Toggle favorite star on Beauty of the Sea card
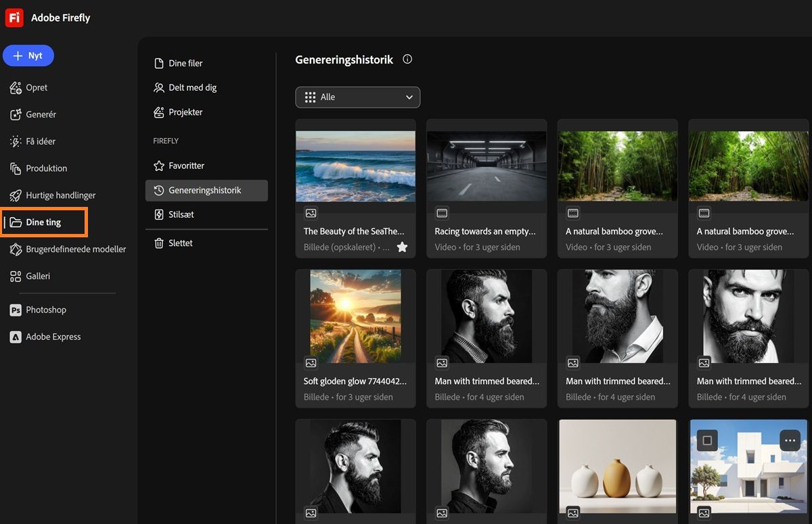 tap(402, 247)
